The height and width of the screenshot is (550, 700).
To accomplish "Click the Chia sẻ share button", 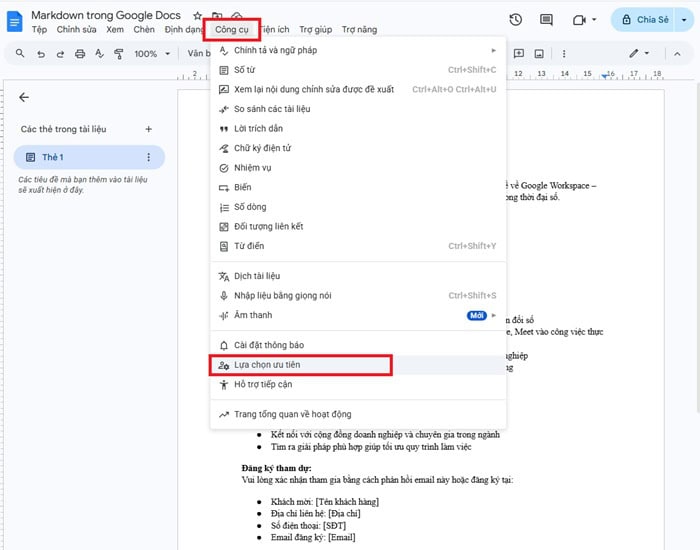I will tap(645, 20).
